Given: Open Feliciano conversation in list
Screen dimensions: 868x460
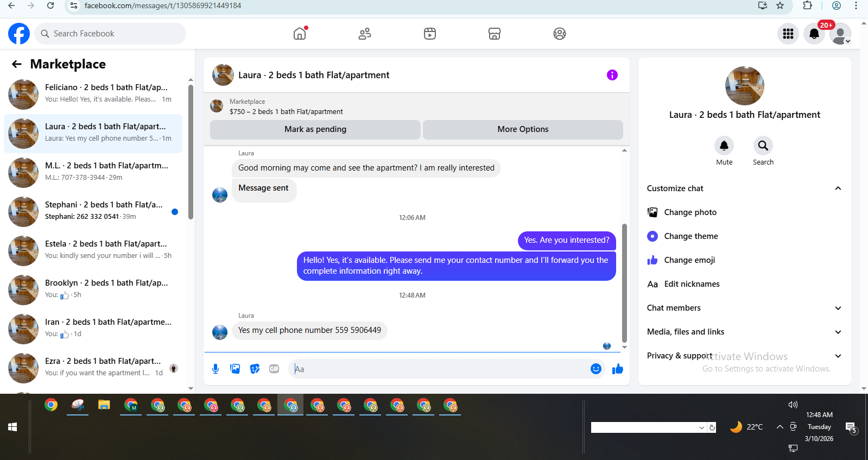Looking at the screenshot, I should coord(93,94).
